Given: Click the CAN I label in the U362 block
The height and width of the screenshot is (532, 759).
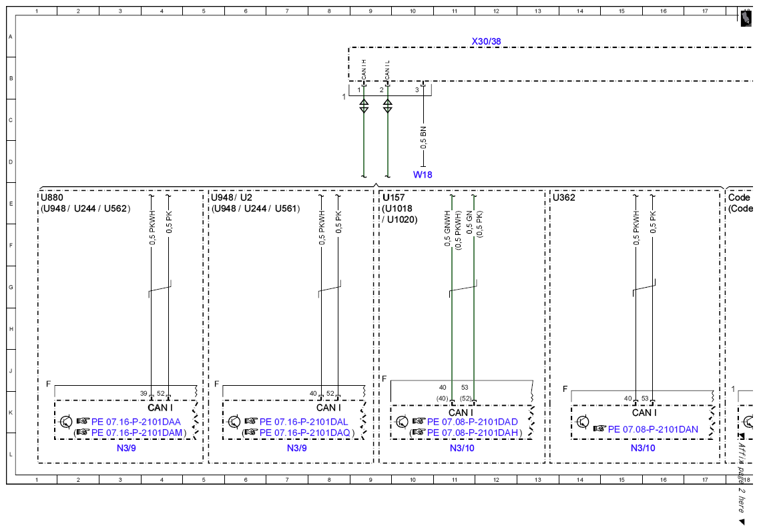Looking at the screenshot, I should coord(644,413).
